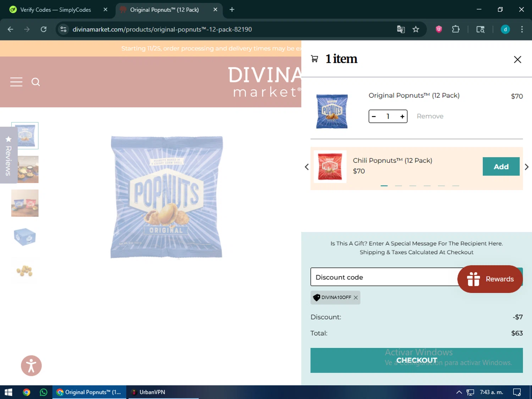View site information icon in address bar
Image resolution: width=532 pixels, height=399 pixels.
(63, 29)
